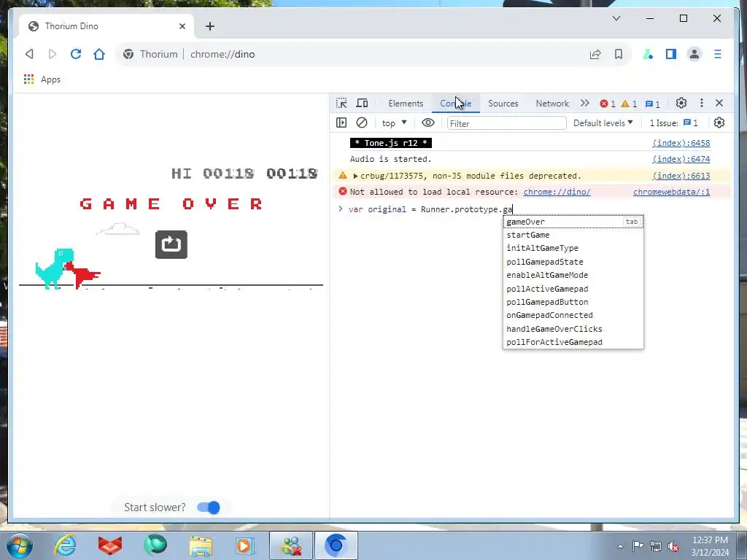Open (index):6613 source link

click(681, 176)
